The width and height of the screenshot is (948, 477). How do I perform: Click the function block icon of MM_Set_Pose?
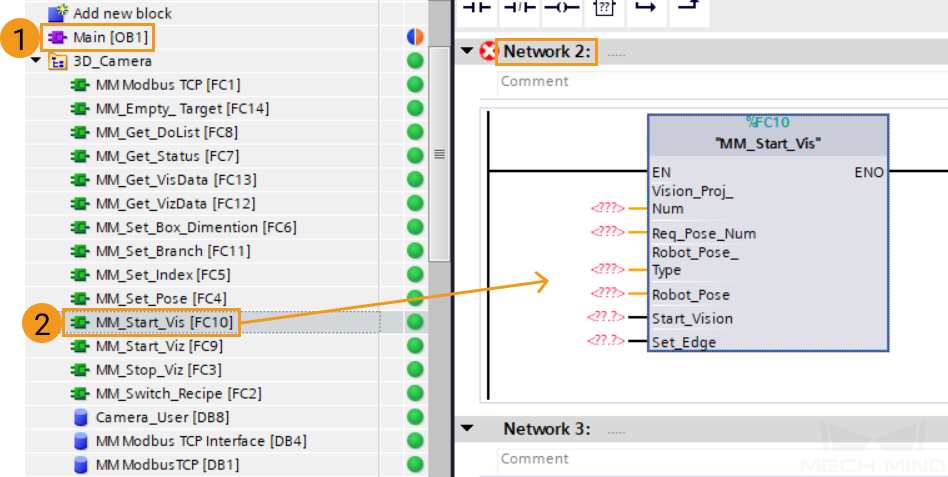[x=80, y=299]
